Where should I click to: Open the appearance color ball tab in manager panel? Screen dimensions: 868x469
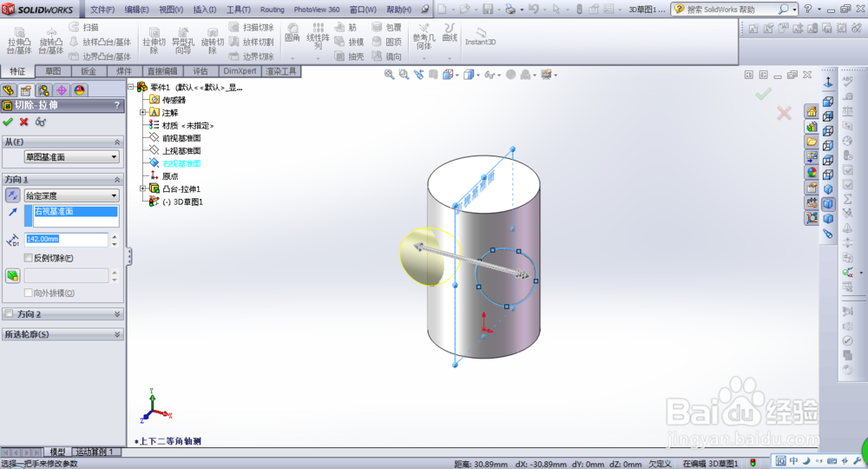pyautogui.click(x=79, y=90)
